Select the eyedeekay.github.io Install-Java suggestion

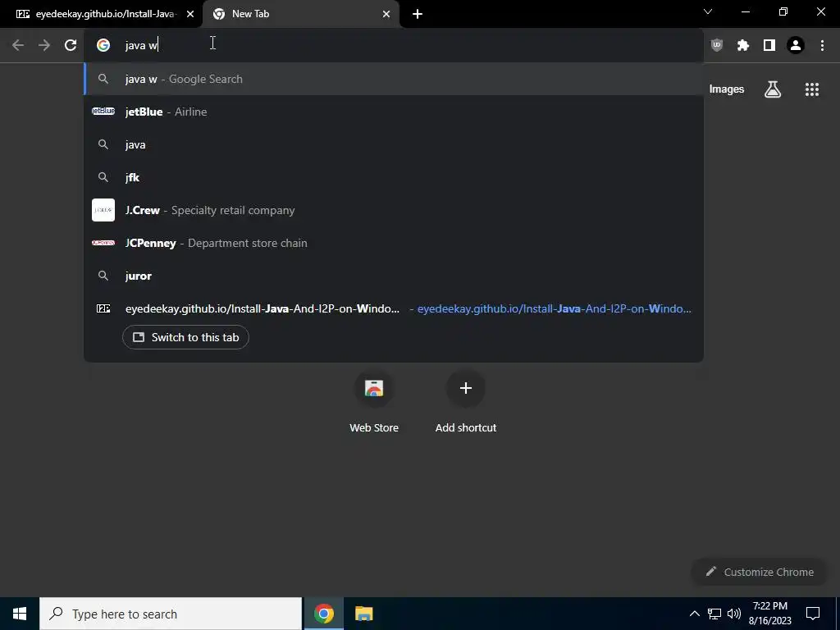click(394, 308)
